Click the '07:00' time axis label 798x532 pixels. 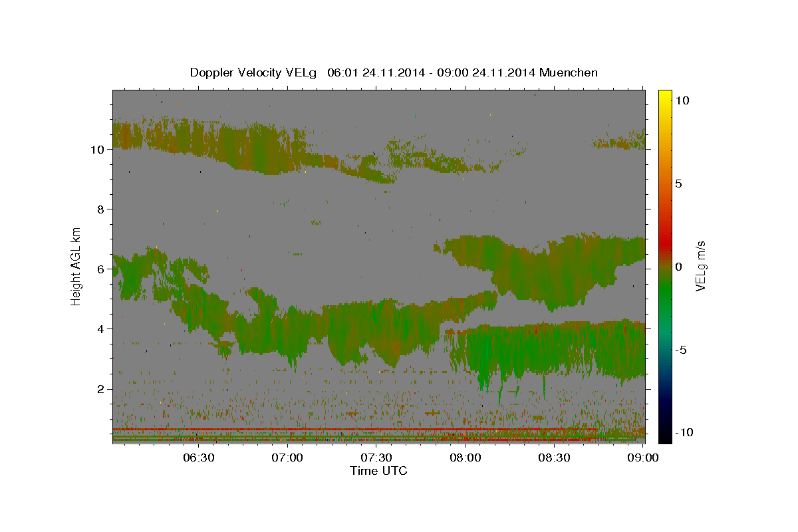pyautogui.click(x=287, y=458)
